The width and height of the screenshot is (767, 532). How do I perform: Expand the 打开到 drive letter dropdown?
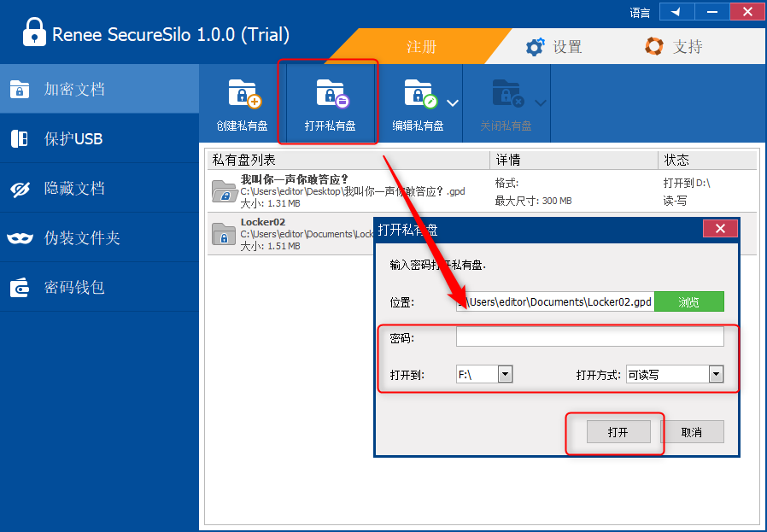[x=505, y=375]
